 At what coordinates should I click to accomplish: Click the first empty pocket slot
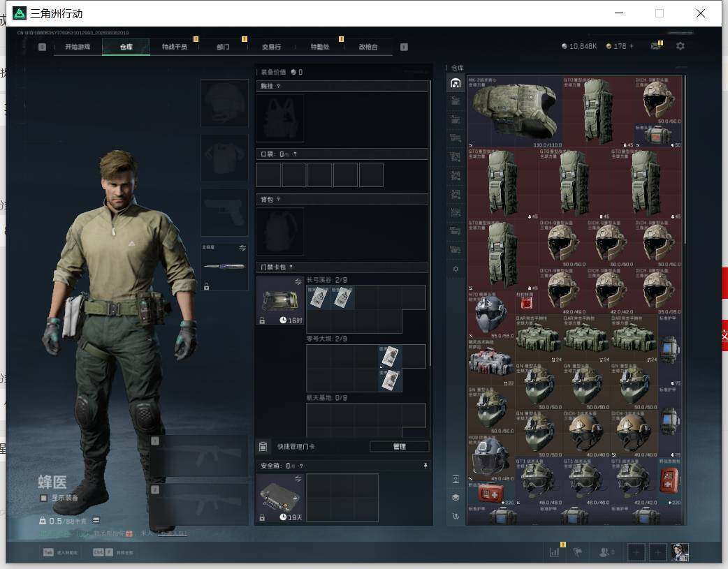click(x=268, y=175)
